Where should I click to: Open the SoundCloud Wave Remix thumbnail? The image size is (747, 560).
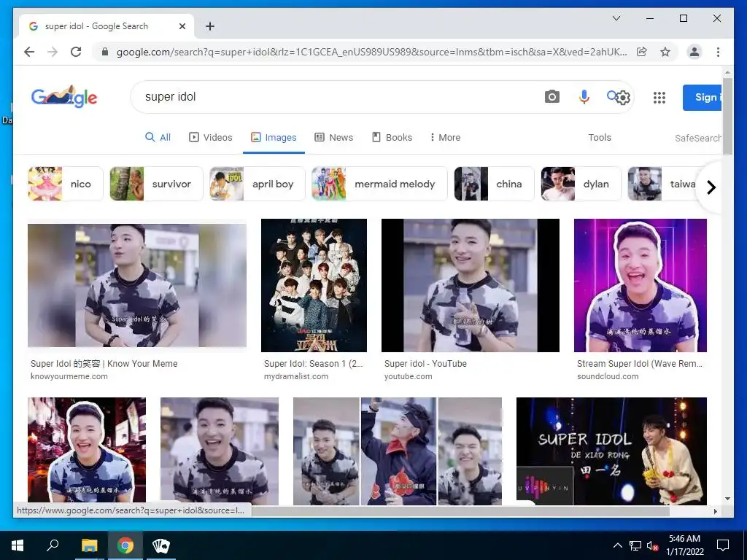640,285
